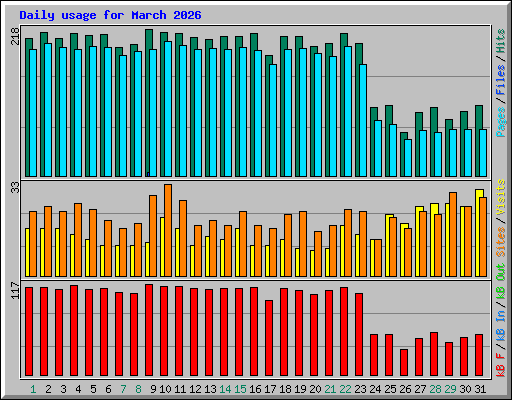512x400 pixels.
Task: Click day 30 on the x-axis
Action: click(x=465, y=389)
